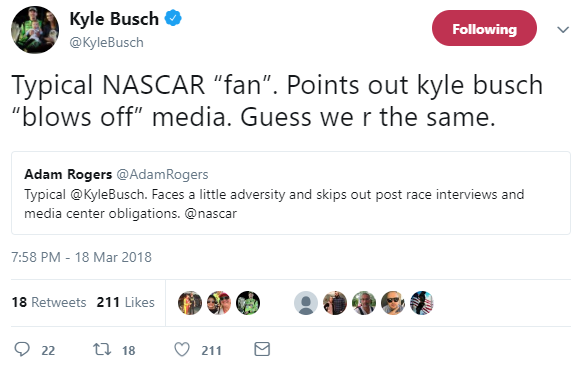Click first liker avatar in row
Screen dimensions: 585x375
190,303
